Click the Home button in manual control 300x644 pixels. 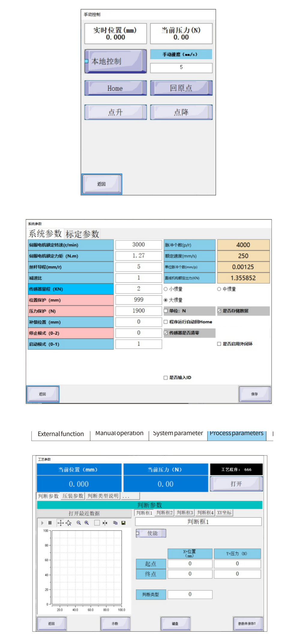115,88
